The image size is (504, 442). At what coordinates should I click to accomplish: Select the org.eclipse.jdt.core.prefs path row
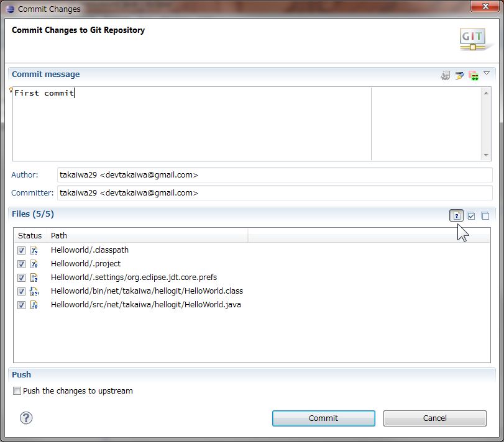pyautogui.click(x=134, y=277)
